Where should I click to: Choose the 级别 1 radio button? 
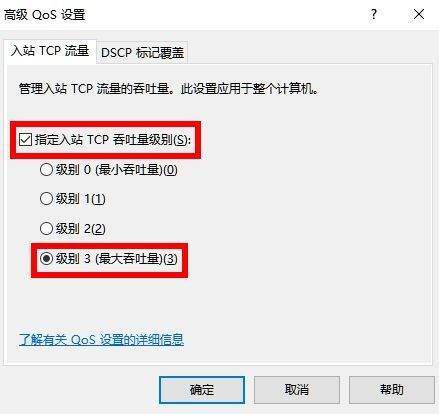tap(46, 199)
